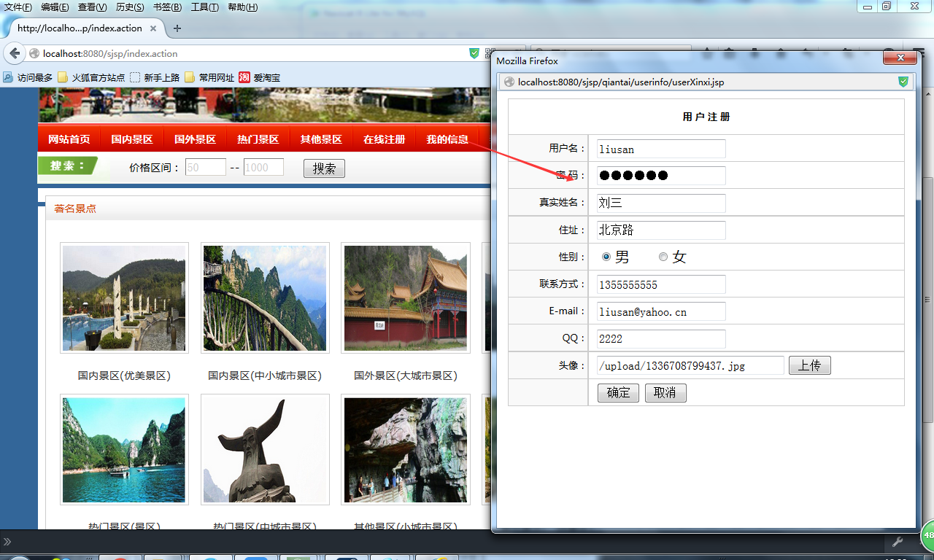Open the 国外景区(大城市景区) temple thumbnail

406,298
